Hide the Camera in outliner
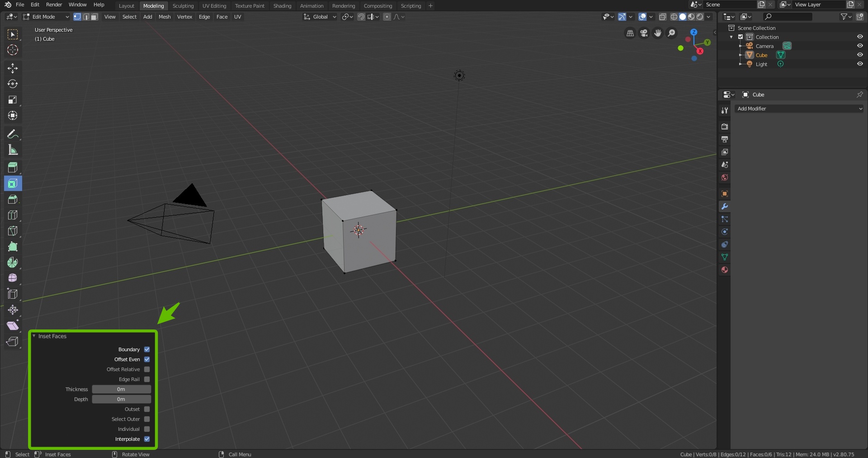Image resolution: width=868 pixels, height=458 pixels. [x=860, y=46]
